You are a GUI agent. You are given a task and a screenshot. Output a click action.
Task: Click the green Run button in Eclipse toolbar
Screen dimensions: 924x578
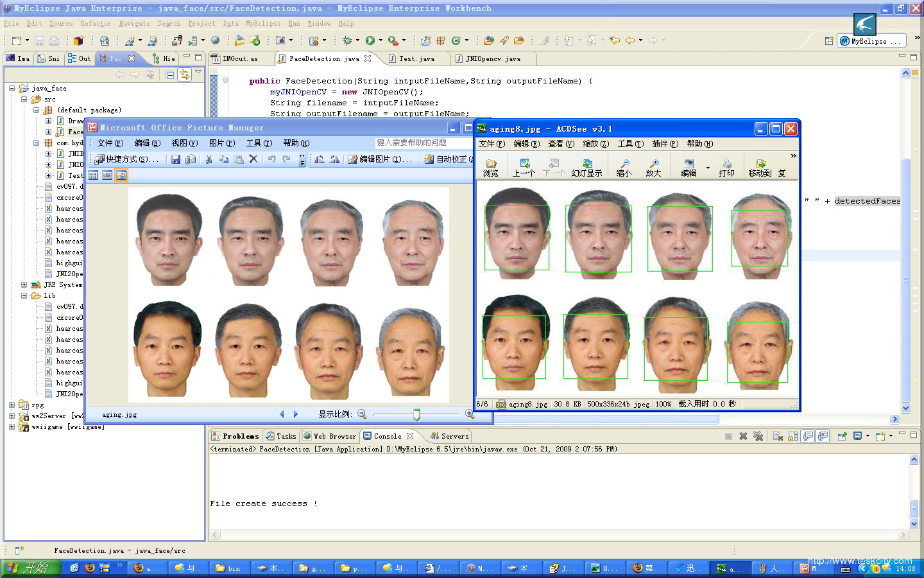[370, 40]
